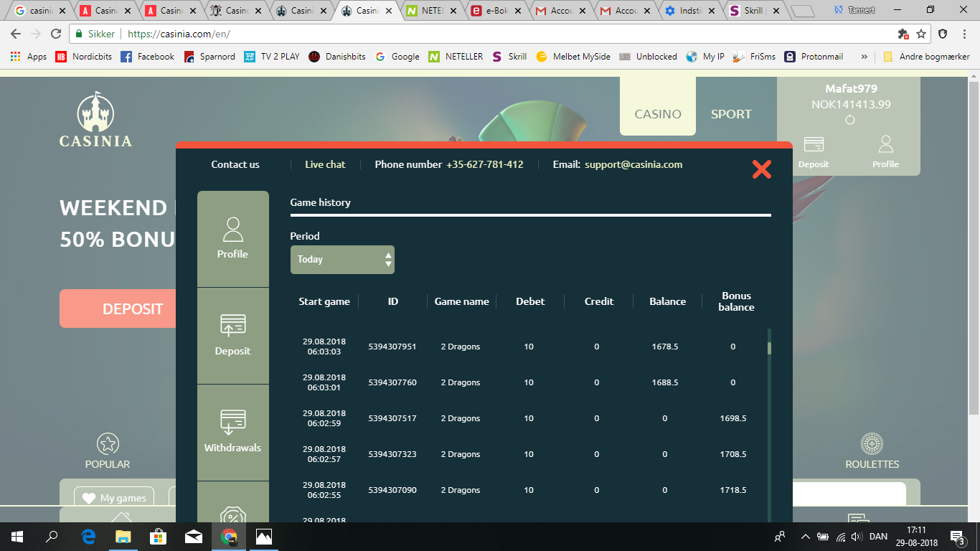The height and width of the screenshot is (551, 980).
Task: Click the volume icon in system tray
Action: coord(855,537)
